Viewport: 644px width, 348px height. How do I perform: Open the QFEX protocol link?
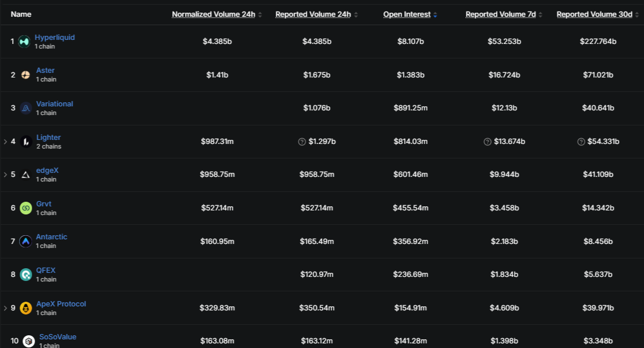tap(46, 271)
